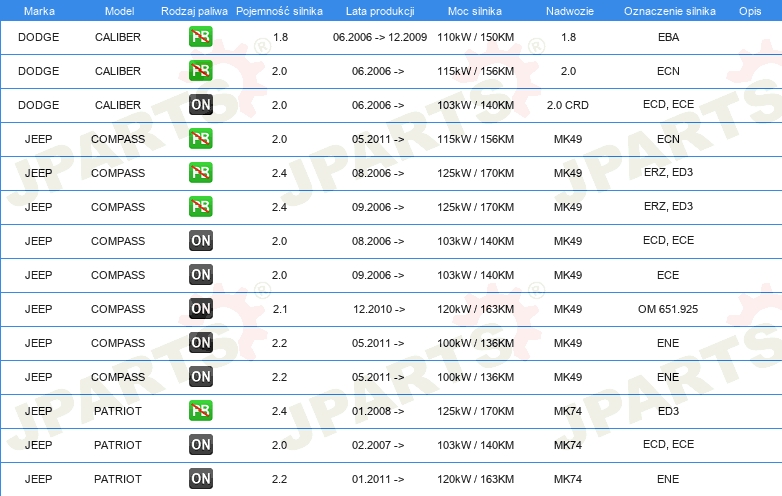
Task: Click 120kW / 163KM in the Compass 2.1 row
Action: click(475, 309)
